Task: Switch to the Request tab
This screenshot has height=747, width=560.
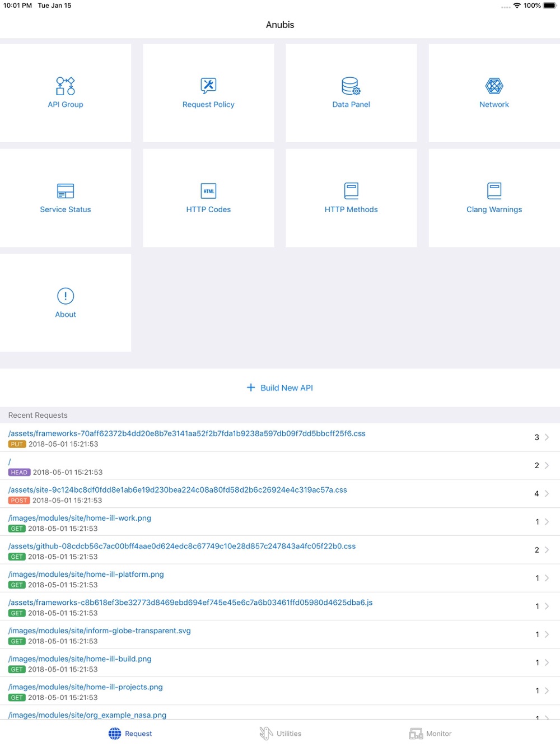Action: click(x=130, y=734)
